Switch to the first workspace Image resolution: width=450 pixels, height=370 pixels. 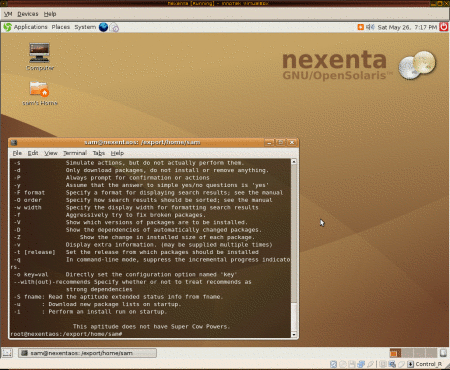[x=396, y=353]
